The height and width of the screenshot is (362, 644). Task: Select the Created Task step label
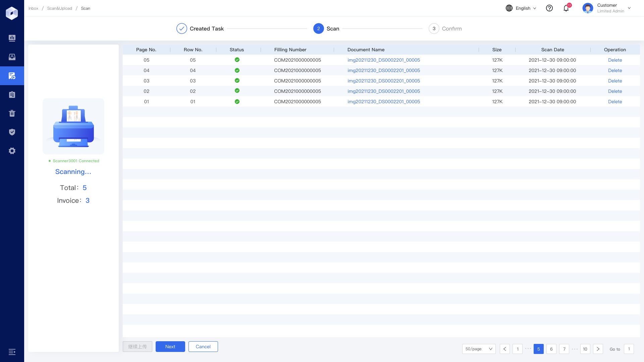(207, 28)
